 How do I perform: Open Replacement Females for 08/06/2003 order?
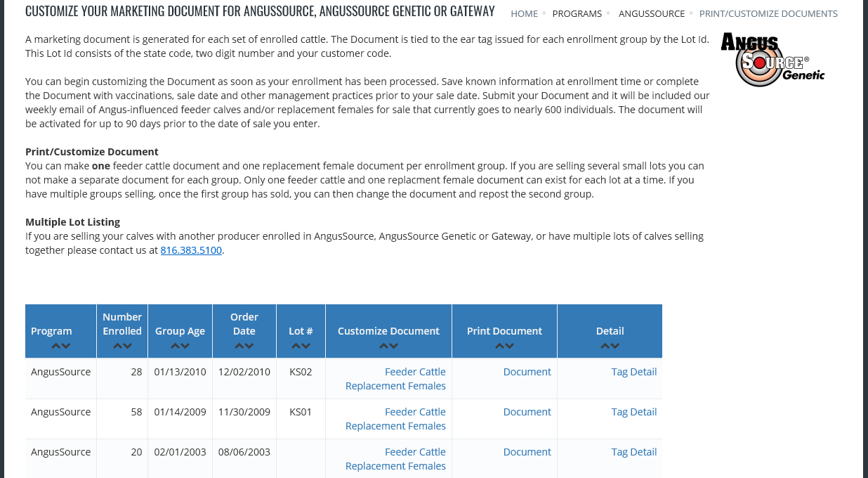[x=395, y=466]
